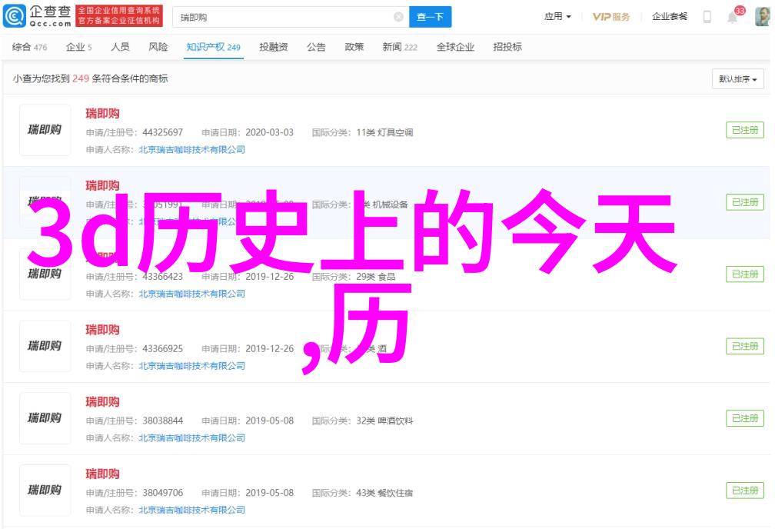Click the 已注册 badge for registration 43366423
Image resolution: width=775 pixels, height=532 pixels.
(745, 274)
